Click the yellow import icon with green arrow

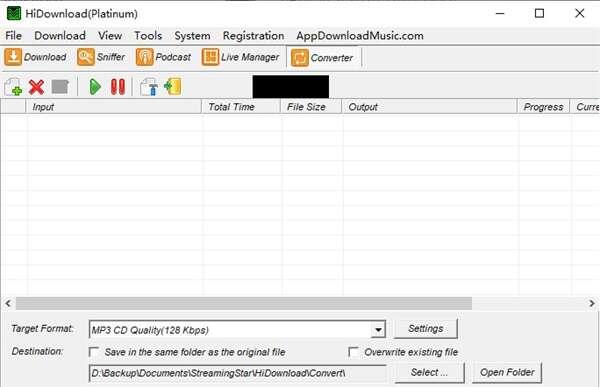173,87
